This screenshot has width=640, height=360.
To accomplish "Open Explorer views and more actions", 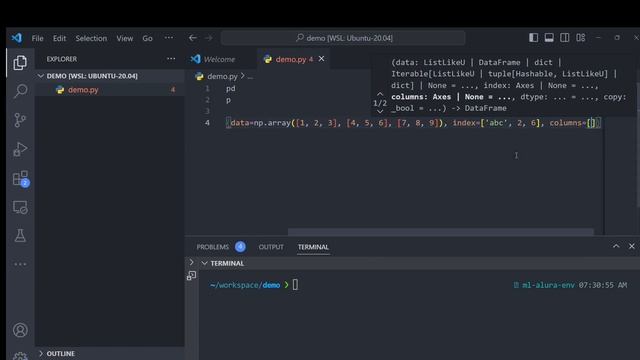I will coord(171,59).
